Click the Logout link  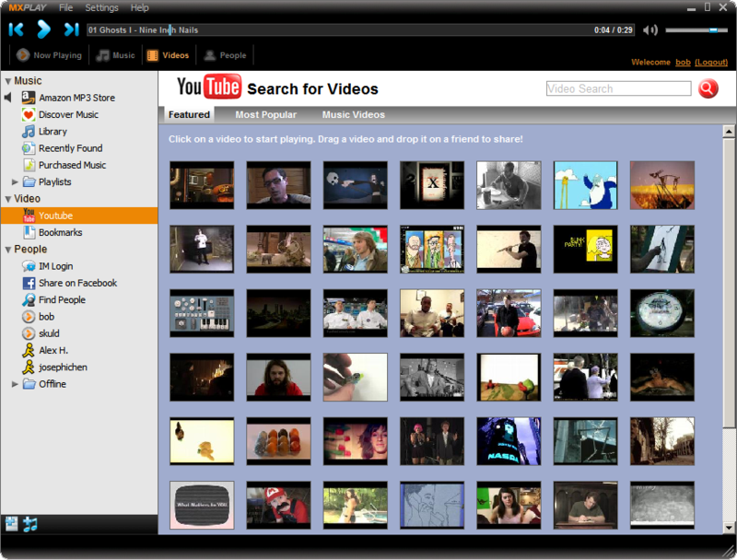(x=711, y=62)
